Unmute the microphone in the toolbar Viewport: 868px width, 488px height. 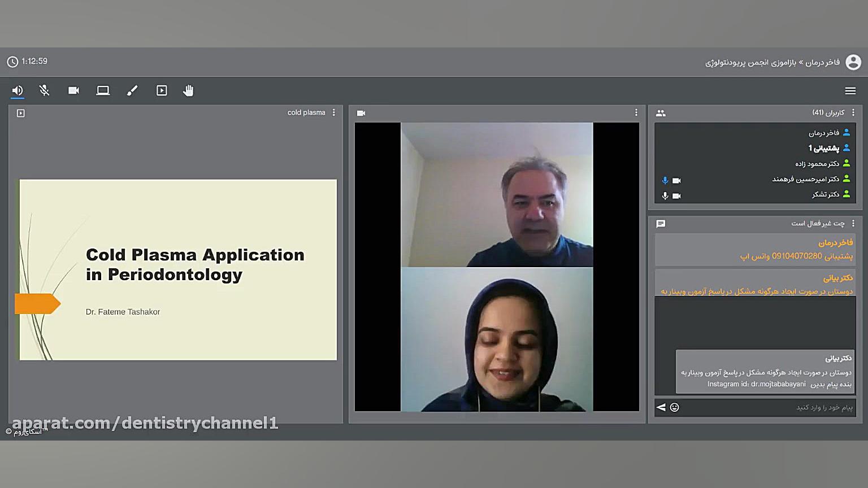[45, 90]
